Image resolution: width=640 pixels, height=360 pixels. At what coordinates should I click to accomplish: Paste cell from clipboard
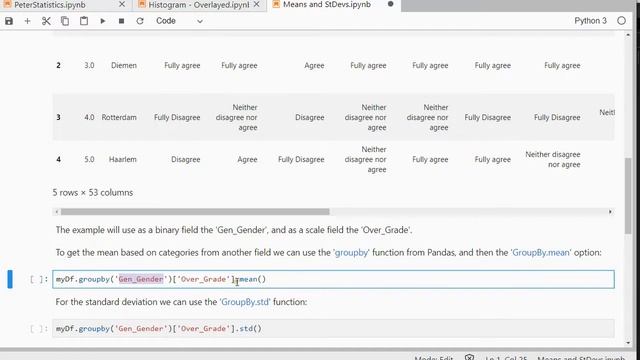click(x=84, y=21)
